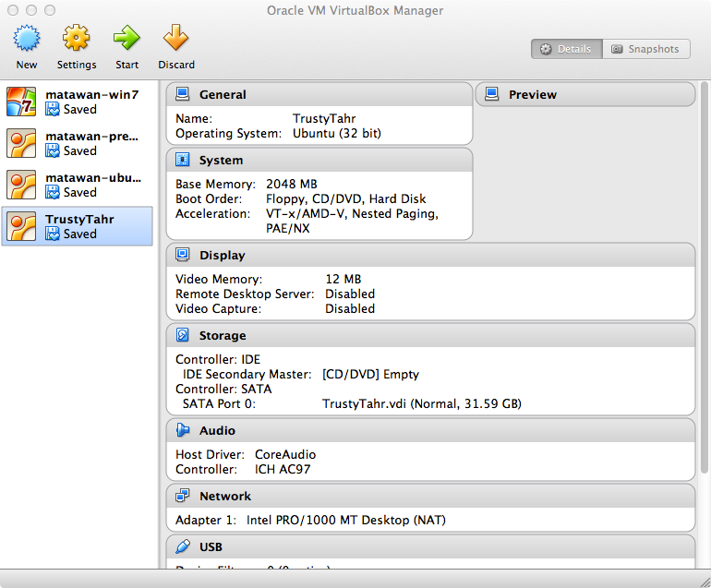The image size is (711, 588).
Task: Click saved-state icon under matawan-pre...
Action: coord(53,151)
